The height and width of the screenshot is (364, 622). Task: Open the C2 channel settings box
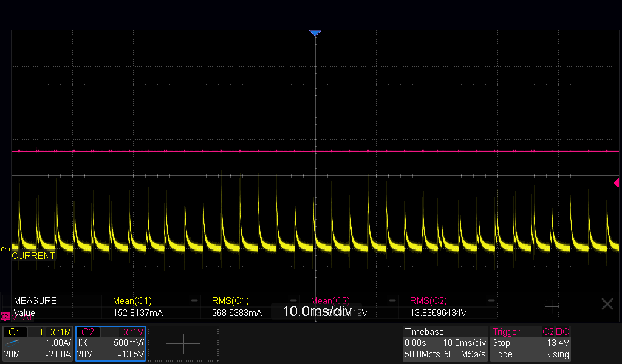pos(111,343)
